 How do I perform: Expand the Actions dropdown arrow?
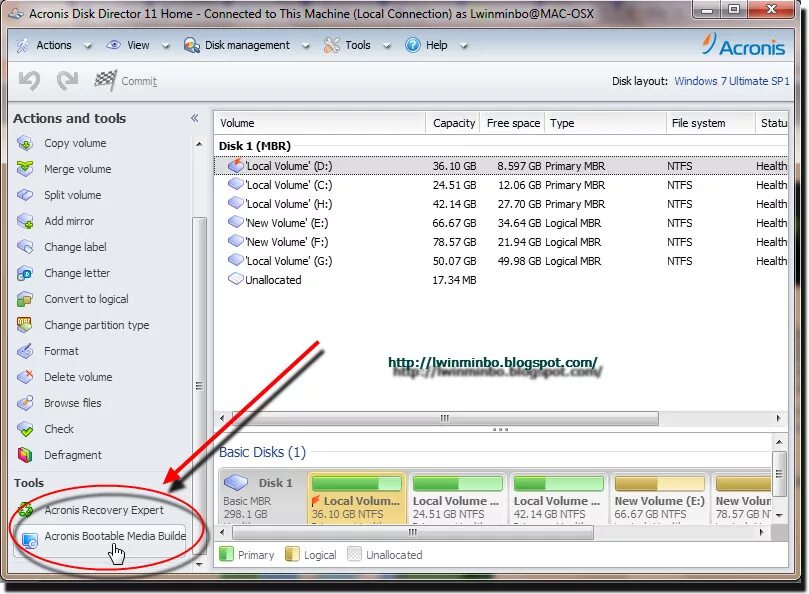[x=88, y=46]
